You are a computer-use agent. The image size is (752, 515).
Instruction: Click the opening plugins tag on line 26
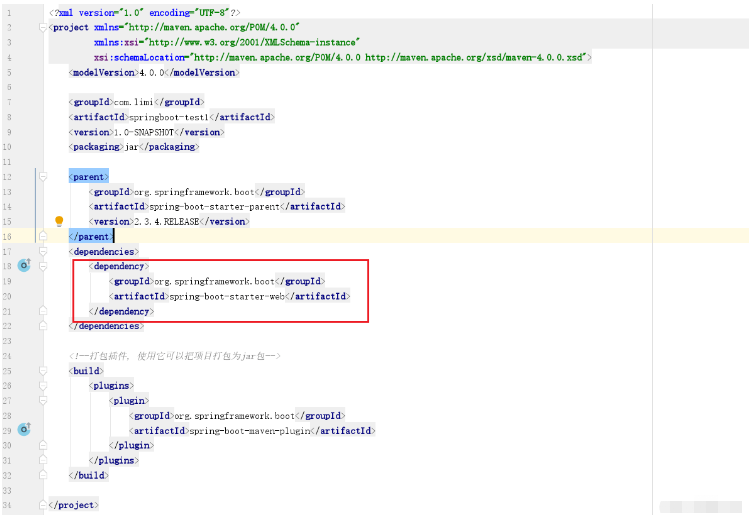pos(111,386)
